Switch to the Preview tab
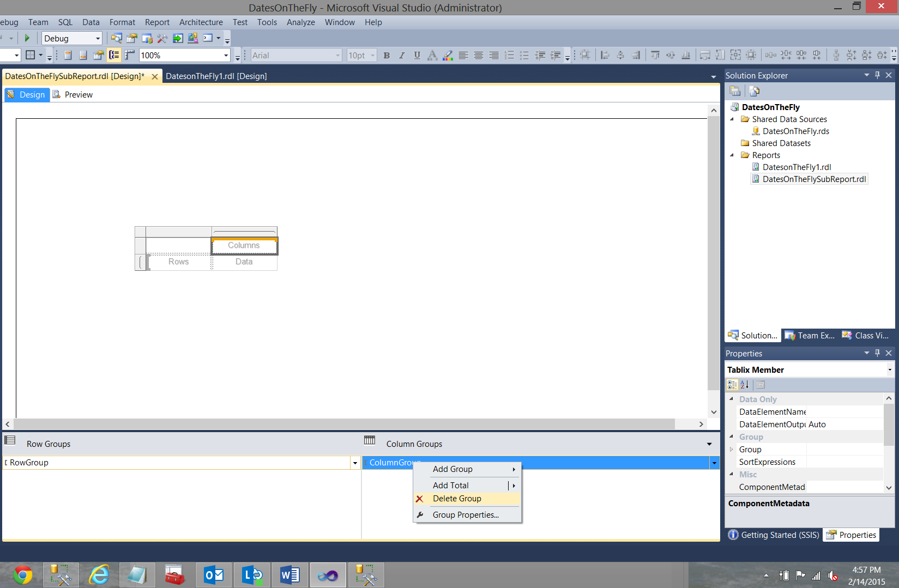 pos(73,95)
